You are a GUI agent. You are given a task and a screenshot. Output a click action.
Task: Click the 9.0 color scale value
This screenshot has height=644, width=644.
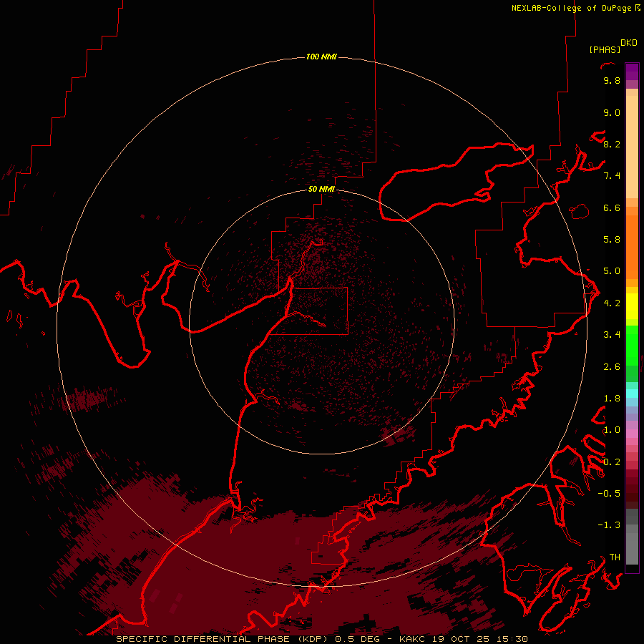[x=612, y=112]
